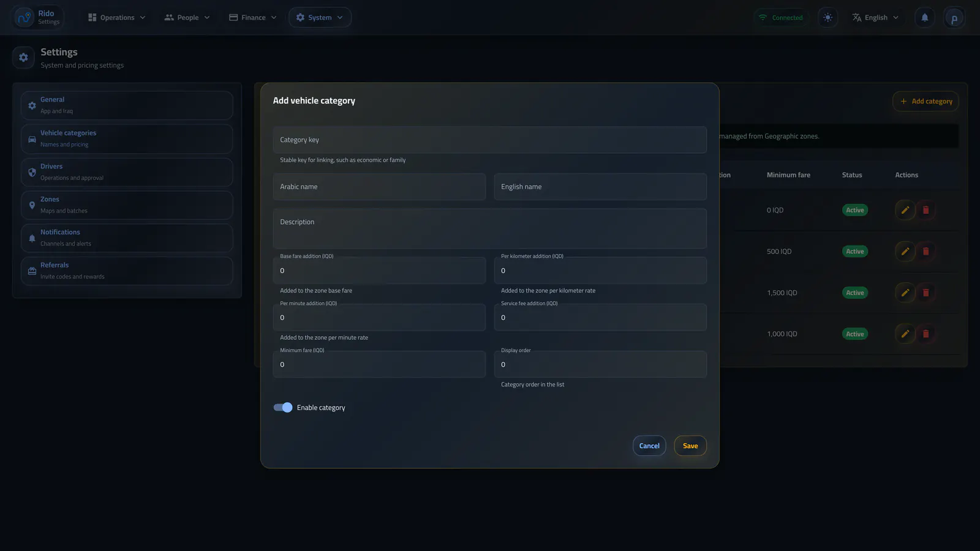Focus the English name field
Viewport: 980px width, 551px height.
[x=600, y=187]
